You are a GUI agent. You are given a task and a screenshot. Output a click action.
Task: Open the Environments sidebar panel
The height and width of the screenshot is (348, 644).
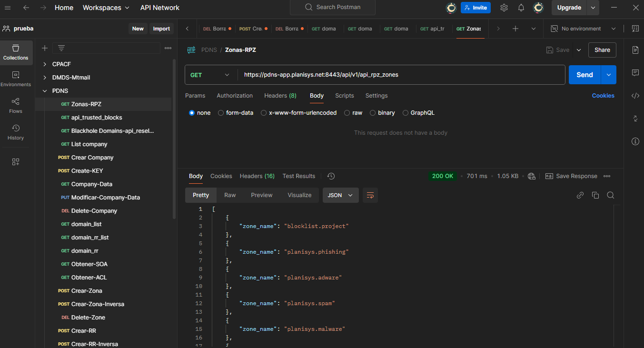(x=16, y=79)
